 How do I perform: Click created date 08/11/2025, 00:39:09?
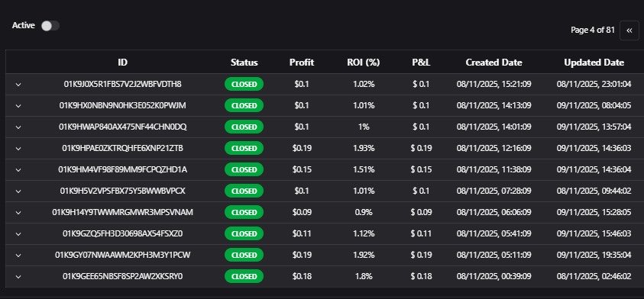click(494, 276)
